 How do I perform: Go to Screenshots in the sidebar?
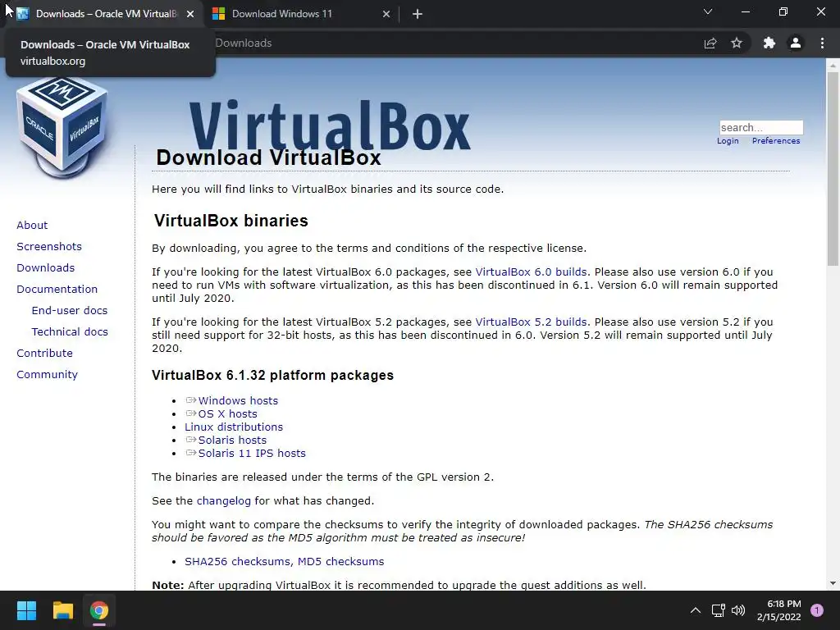pyautogui.click(x=49, y=246)
